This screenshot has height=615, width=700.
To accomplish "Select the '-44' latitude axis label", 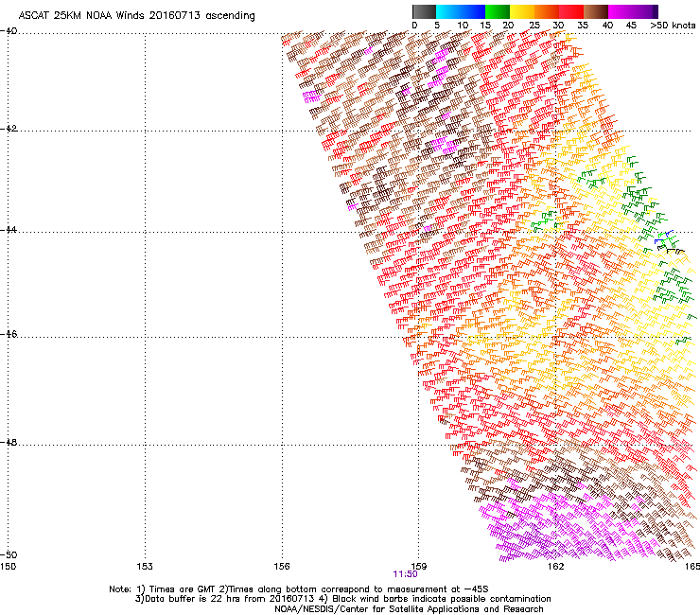I will tap(9, 230).
